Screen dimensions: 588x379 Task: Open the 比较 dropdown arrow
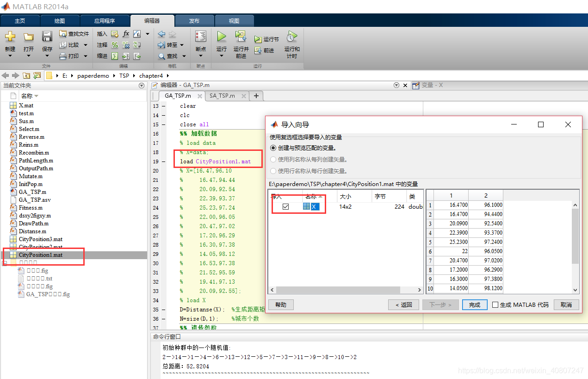click(85, 45)
